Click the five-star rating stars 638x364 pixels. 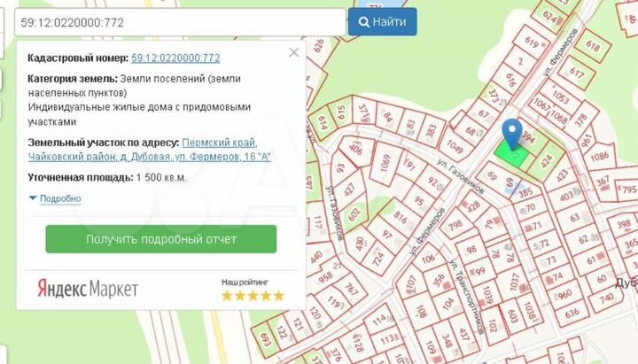click(x=253, y=296)
